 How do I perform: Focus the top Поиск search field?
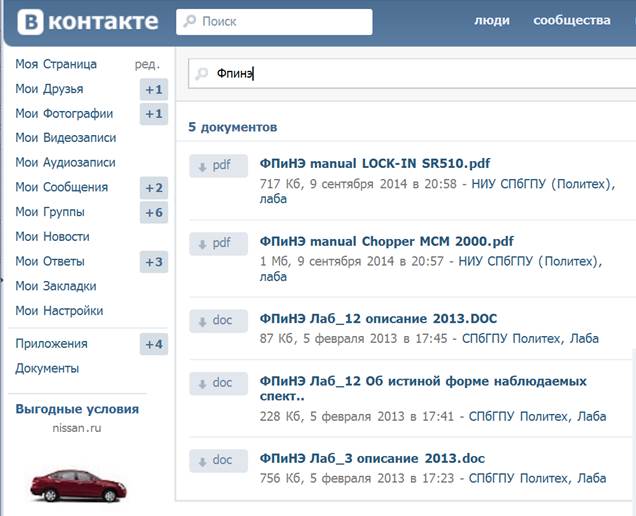[274, 22]
